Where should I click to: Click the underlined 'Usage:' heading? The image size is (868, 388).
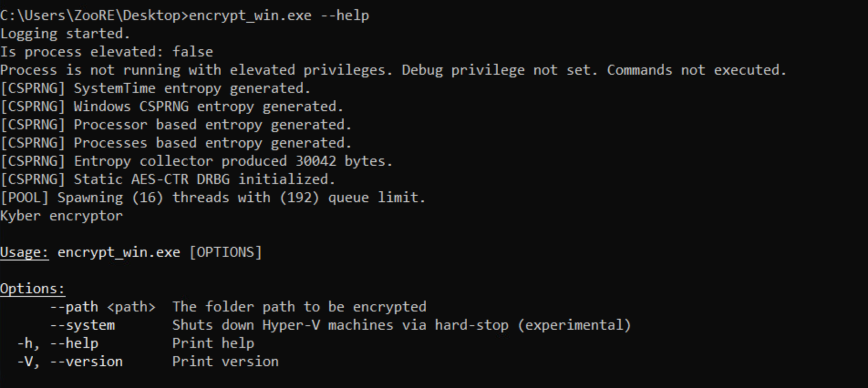pyautogui.click(x=24, y=252)
